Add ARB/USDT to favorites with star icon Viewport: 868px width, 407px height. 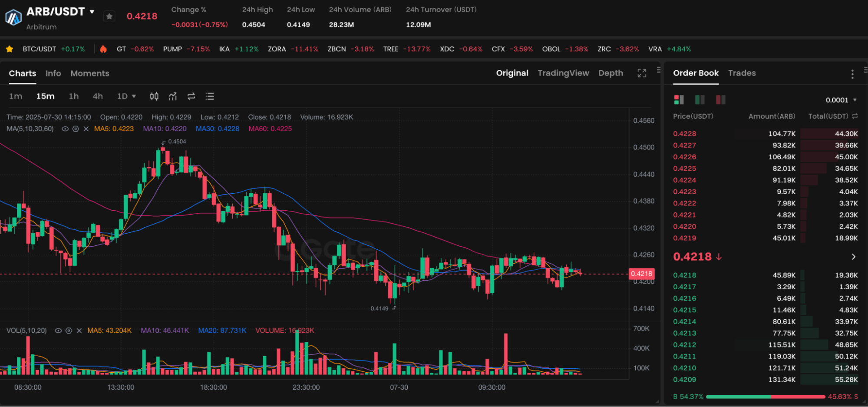pyautogui.click(x=109, y=17)
